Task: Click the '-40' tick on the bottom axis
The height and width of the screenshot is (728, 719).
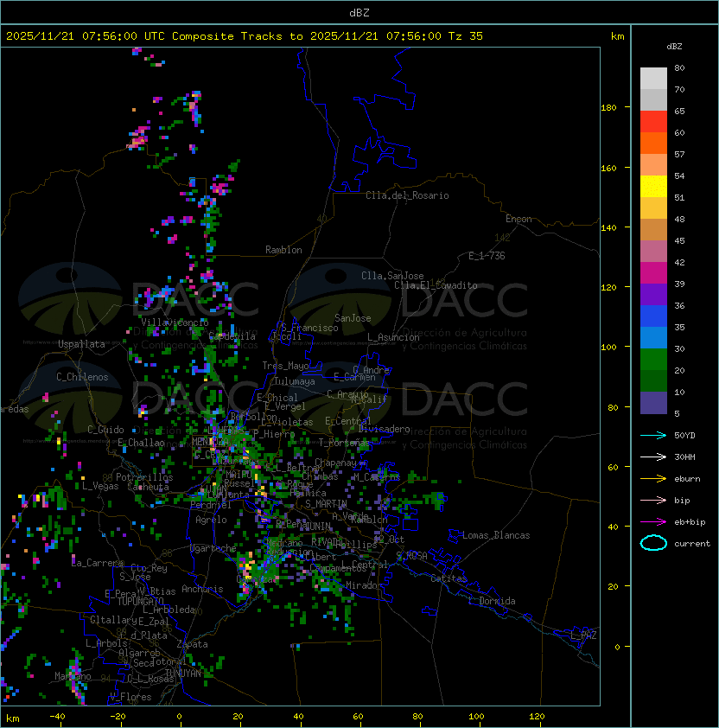Action: 57,717
